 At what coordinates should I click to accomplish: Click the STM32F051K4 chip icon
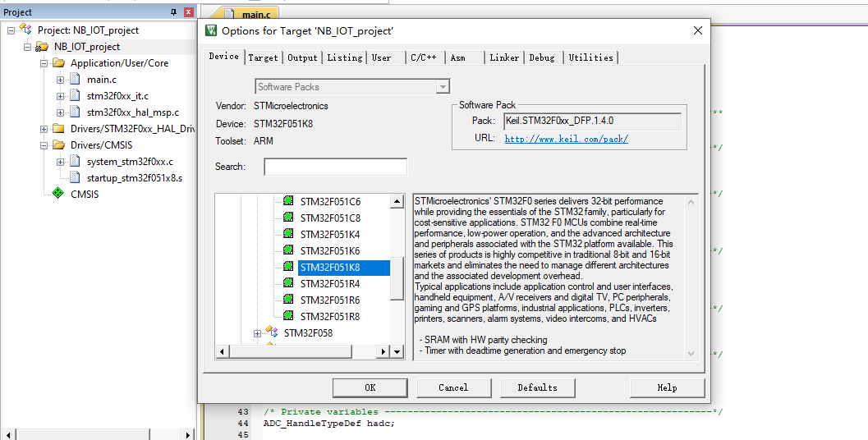point(288,234)
